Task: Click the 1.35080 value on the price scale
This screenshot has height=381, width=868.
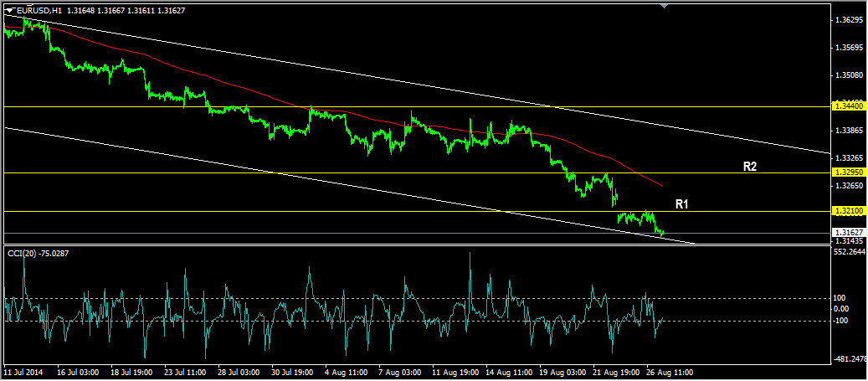Action: pyautogui.click(x=850, y=75)
